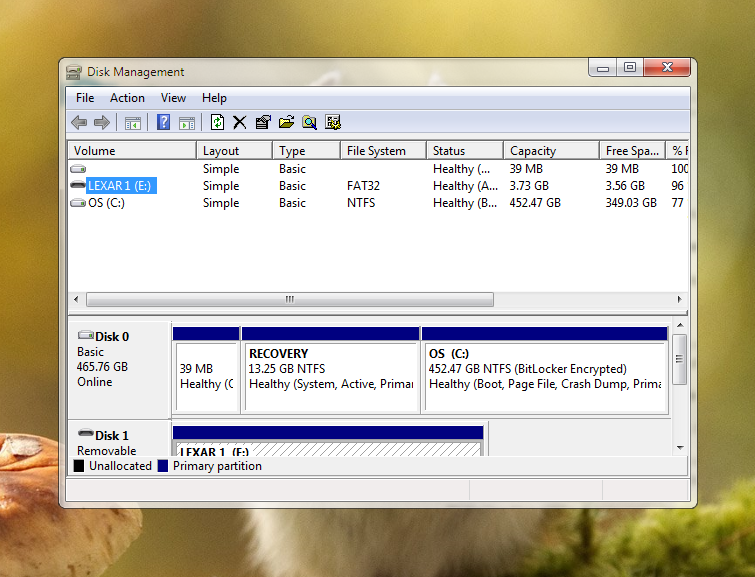Click the green Refresh toolbar icon

217,122
